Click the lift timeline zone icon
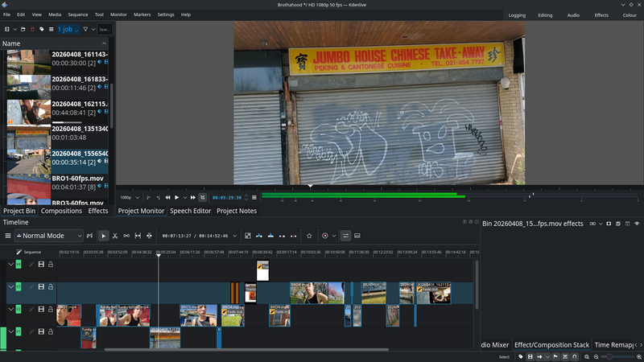This screenshot has width=644, height=362. tap(294, 236)
